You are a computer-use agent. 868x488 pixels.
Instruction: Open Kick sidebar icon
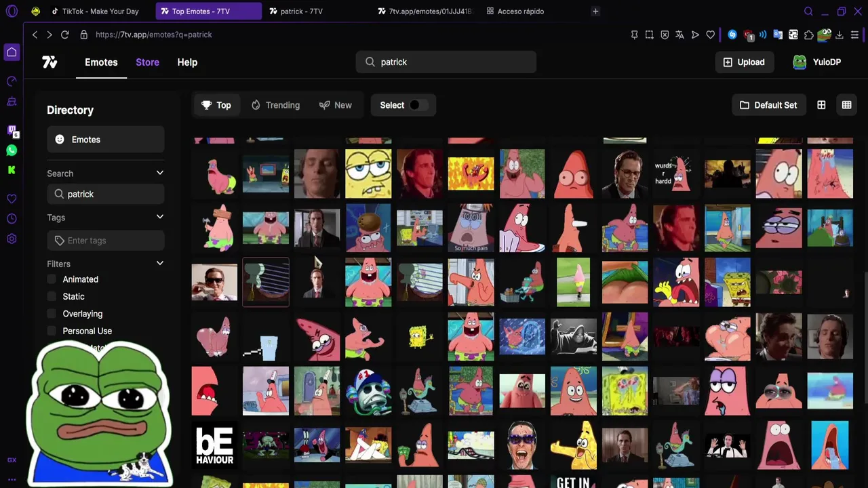12,170
